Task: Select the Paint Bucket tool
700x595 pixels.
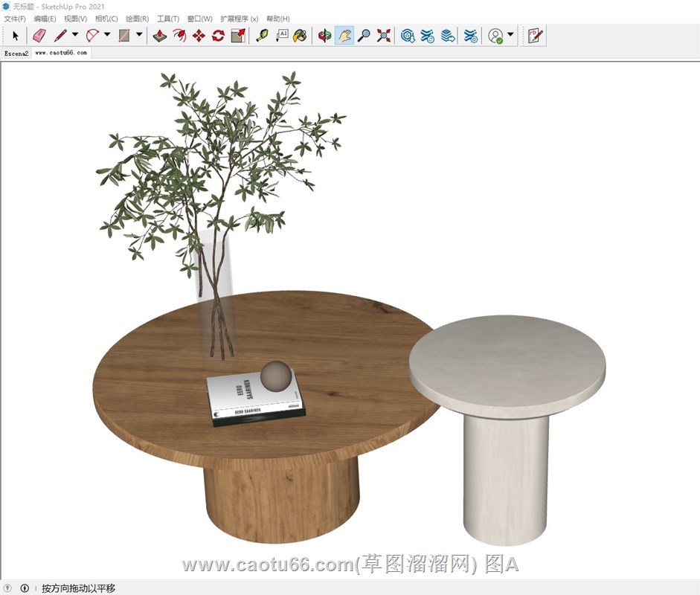Action: (300, 35)
